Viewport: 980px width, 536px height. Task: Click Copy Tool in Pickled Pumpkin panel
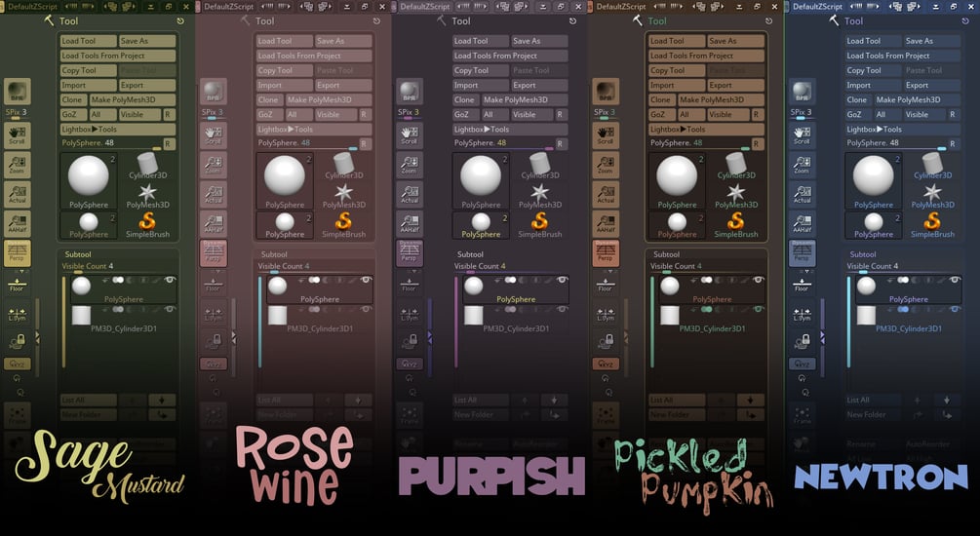point(677,70)
